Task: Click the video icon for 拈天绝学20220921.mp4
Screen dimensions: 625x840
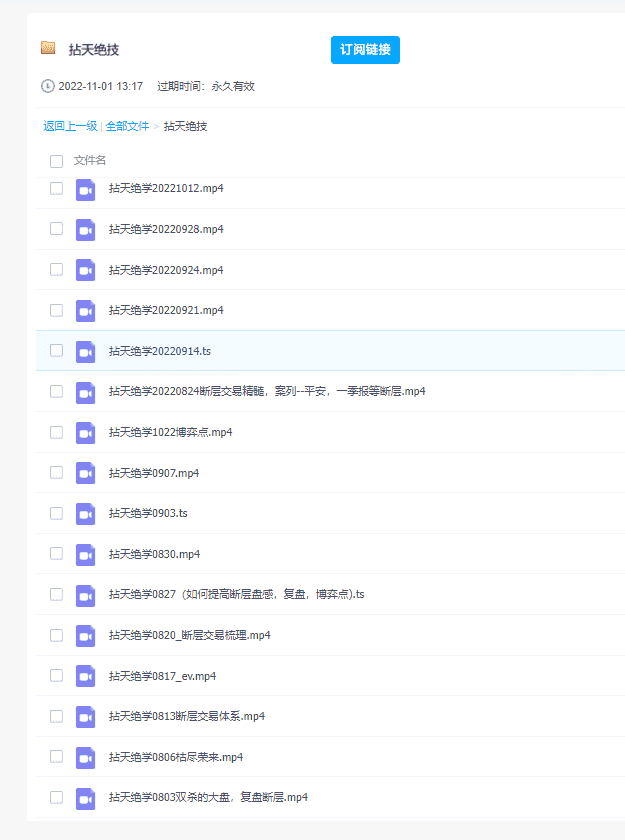Action: [85, 311]
